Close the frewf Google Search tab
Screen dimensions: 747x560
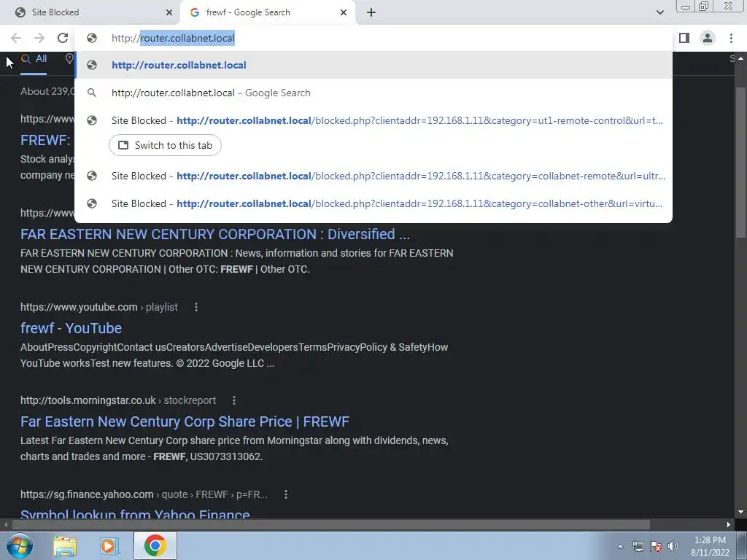click(x=344, y=12)
